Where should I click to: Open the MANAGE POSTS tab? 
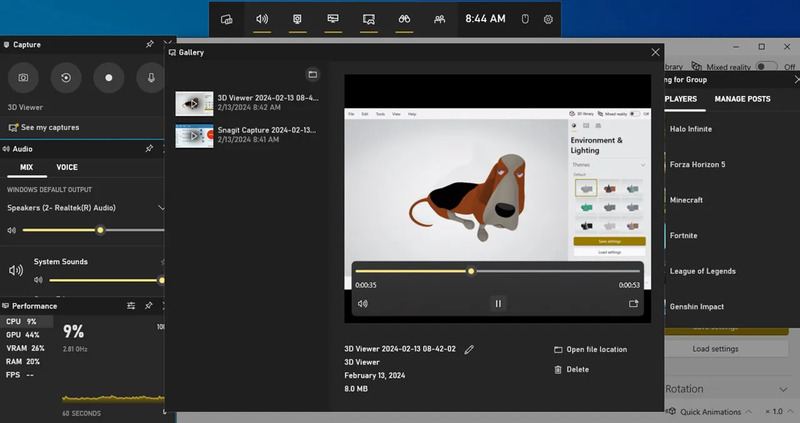tap(742, 99)
